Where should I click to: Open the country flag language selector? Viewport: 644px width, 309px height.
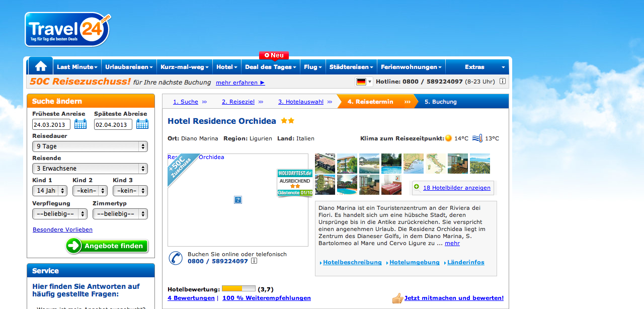point(364,82)
